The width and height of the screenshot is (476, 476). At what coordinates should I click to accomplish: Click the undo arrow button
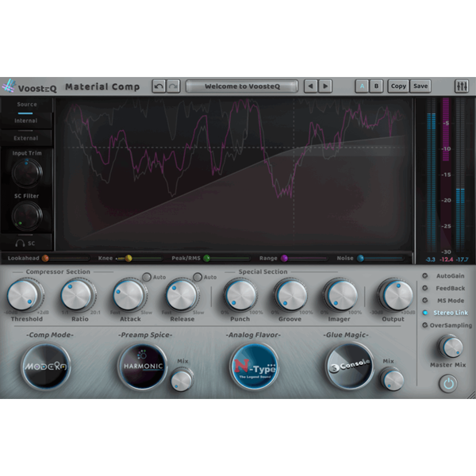(x=159, y=86)
